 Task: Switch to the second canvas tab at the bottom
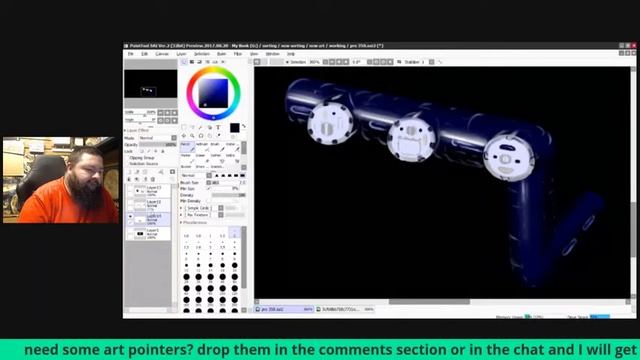[345, 309]
